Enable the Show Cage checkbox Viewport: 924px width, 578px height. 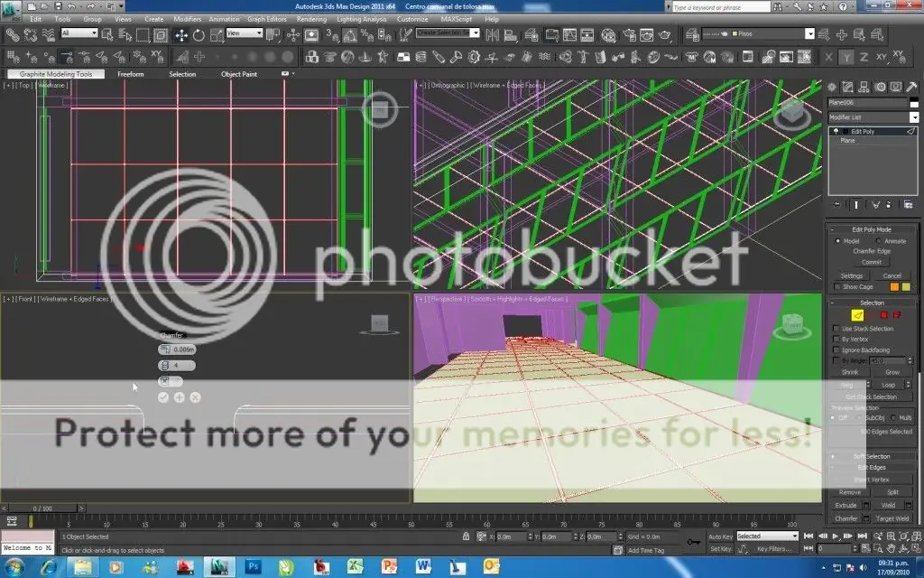(835, 287)
